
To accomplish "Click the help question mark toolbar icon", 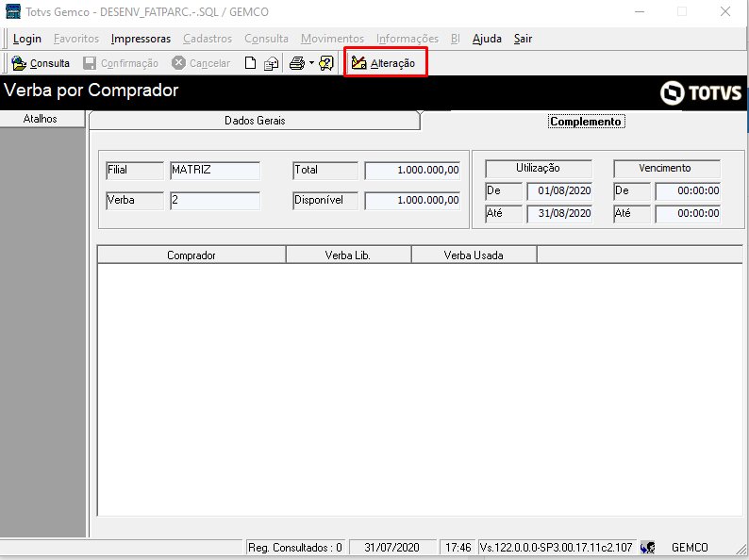I will 326,63.
